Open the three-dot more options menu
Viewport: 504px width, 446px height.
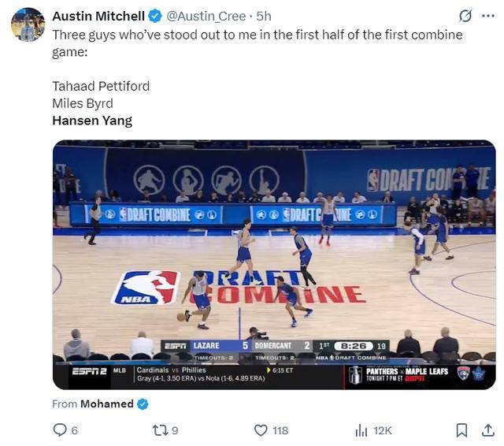tap(488, 16)
